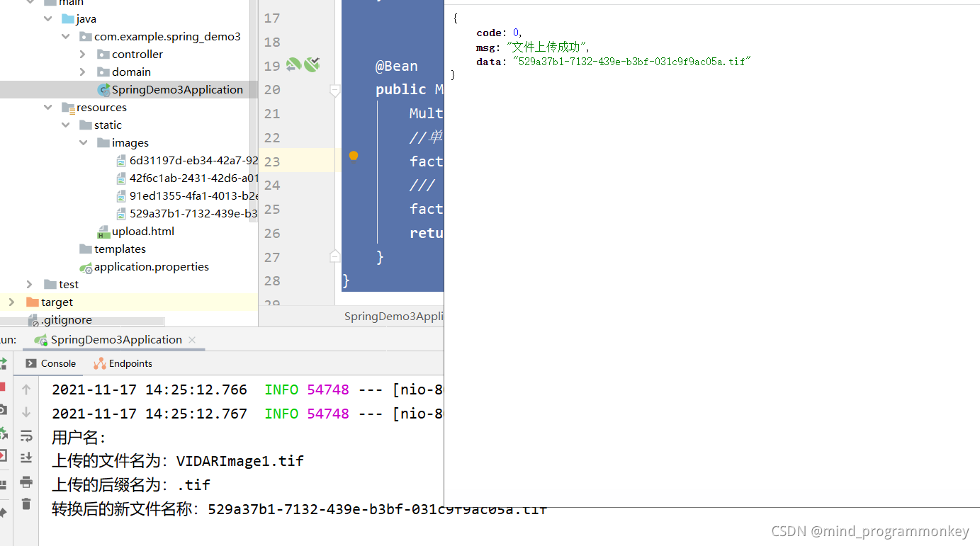Select the com.example.spring_demo3 package
The width and height of the screenshot is (980, 546).
point(159,36)
